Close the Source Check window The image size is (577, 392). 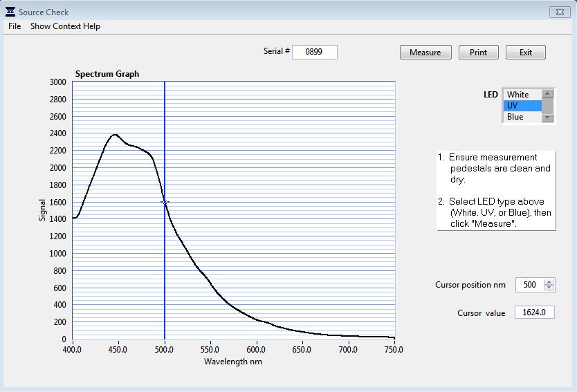coord(559,12)
